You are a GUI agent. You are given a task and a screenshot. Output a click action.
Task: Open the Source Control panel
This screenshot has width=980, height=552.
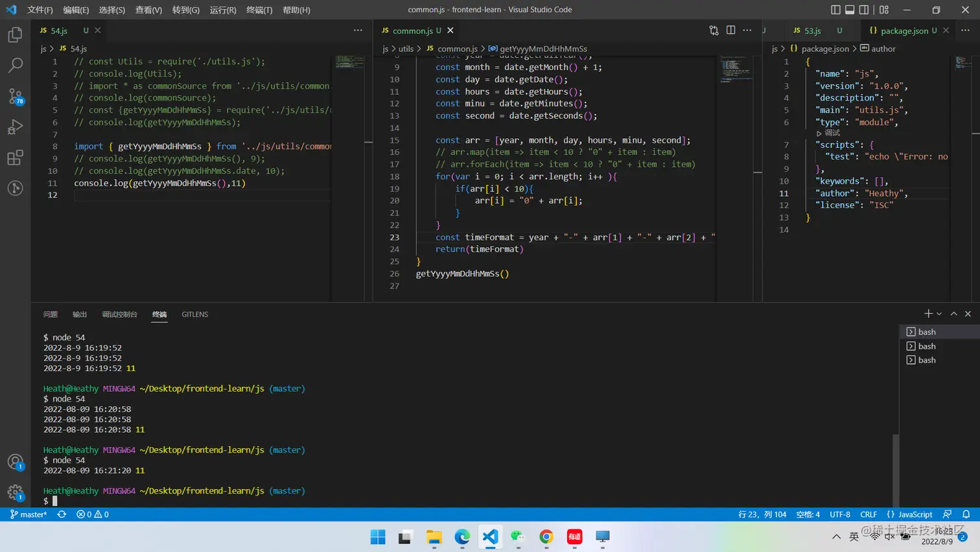point(16,96)
